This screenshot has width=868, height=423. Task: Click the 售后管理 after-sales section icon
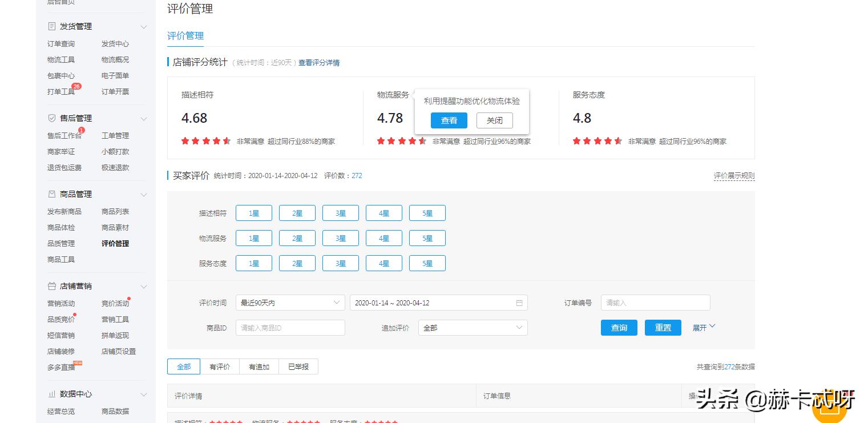[x=53, y=118]
